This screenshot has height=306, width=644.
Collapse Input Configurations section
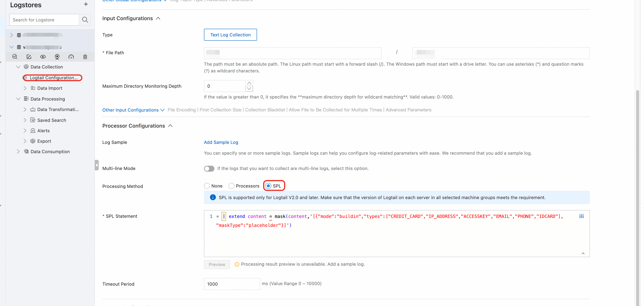click(x=158, y=18)
